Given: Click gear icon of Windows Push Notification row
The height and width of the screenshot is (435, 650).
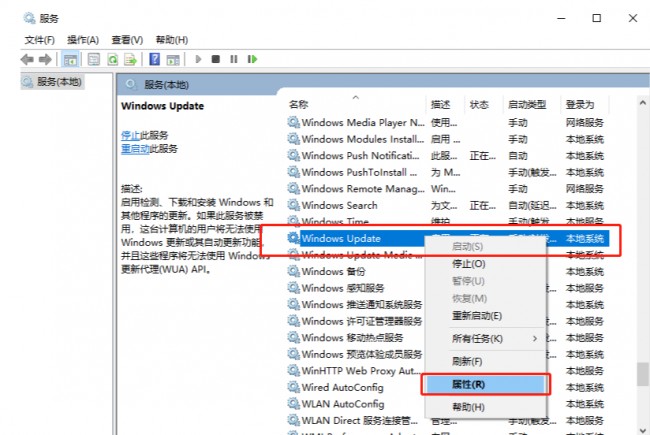Looking at the screenshot, I should coord(293,156).
